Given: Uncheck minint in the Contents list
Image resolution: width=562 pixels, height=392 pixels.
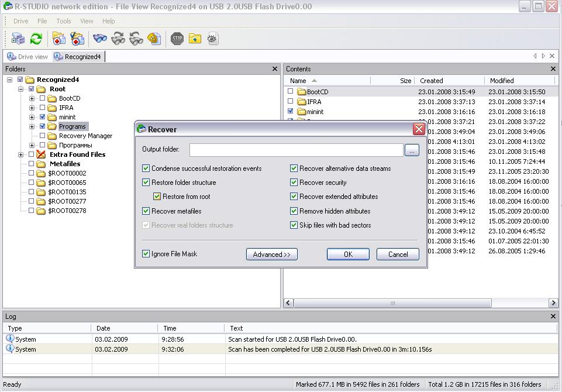Looking at the screenshot, I should (x=290, y=111).
